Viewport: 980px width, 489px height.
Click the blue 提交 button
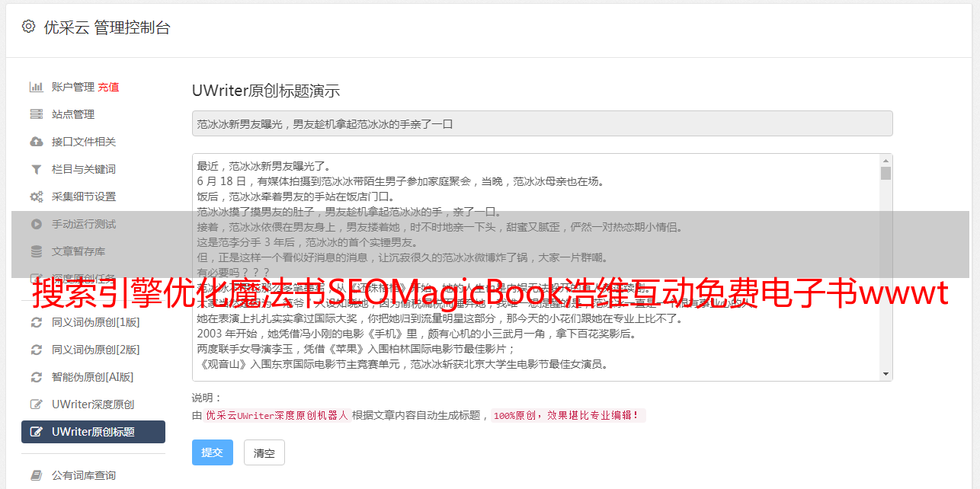(212, 452)
